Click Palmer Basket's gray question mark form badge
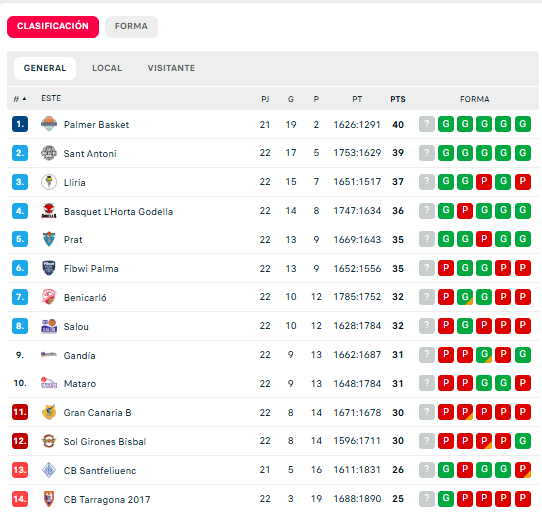This screenshot has height=523, width=542. (427, 124)
